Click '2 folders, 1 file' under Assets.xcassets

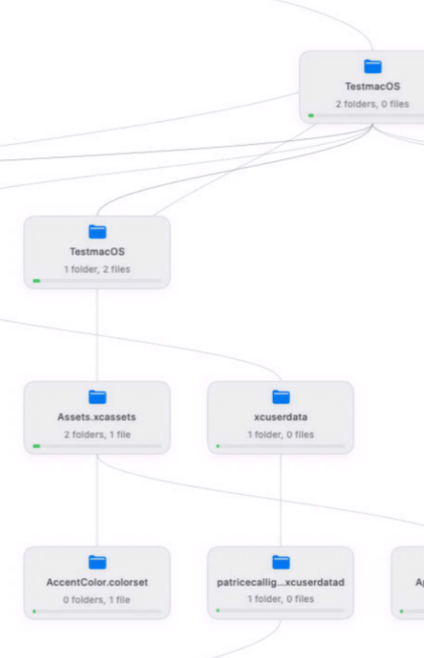pyautogui.click(x=97, y=435)
